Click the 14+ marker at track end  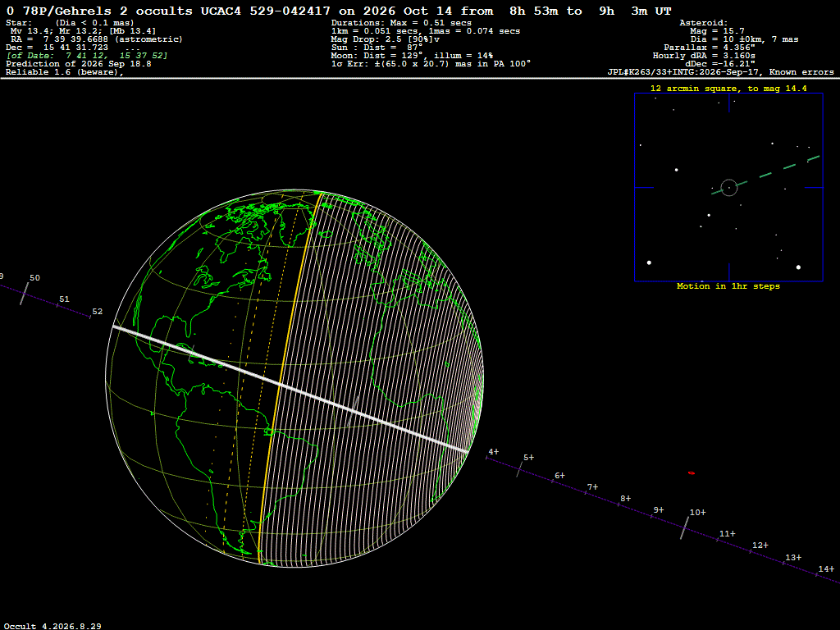[825, 569]
